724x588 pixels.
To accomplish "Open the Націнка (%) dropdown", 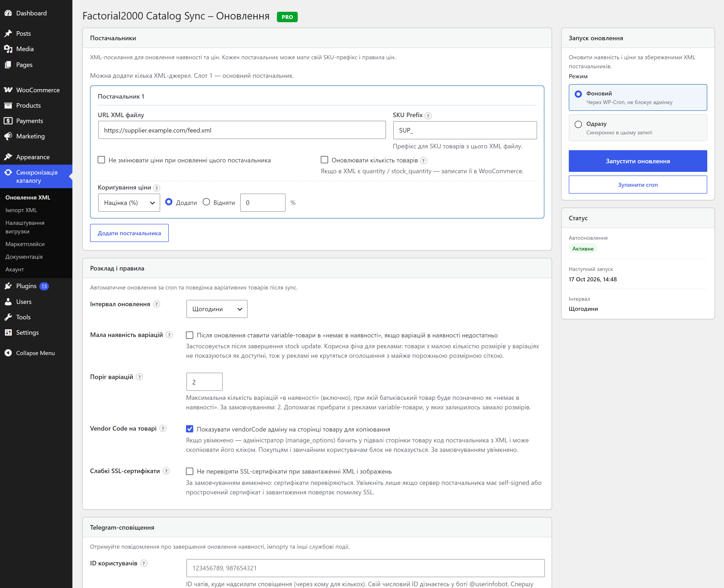I will point(129,203).
